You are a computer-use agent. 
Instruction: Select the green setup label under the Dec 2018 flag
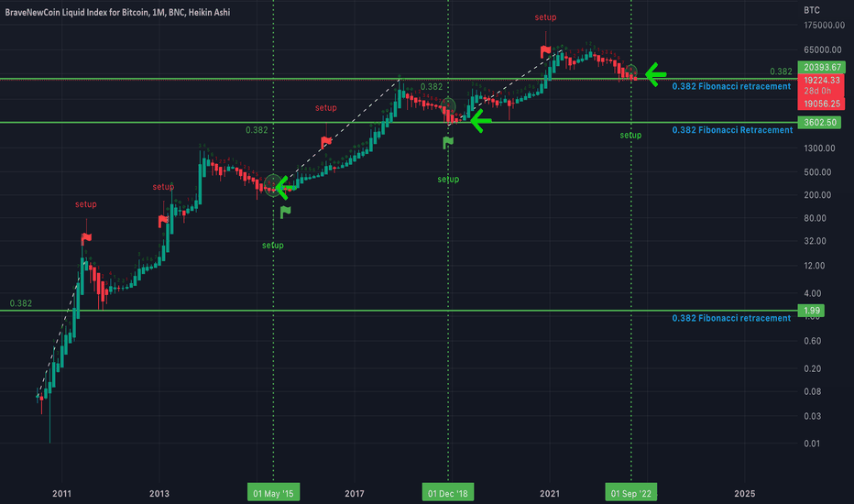(448, 180)
